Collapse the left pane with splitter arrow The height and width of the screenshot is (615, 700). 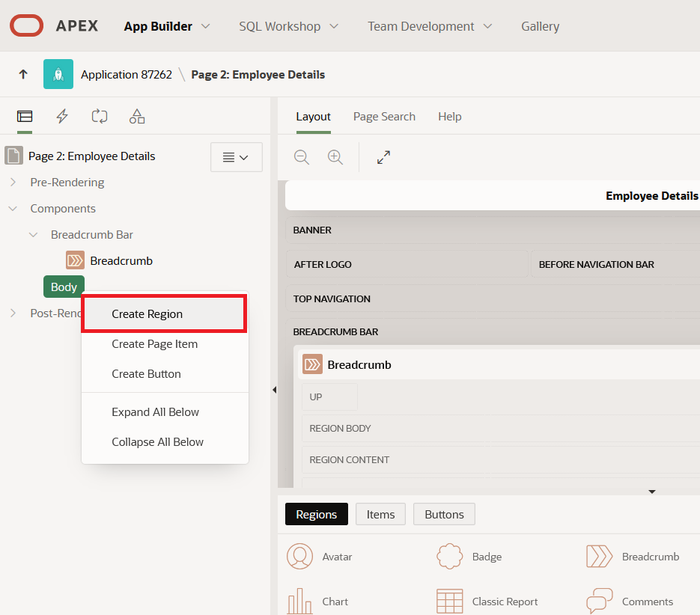[274, 390]
